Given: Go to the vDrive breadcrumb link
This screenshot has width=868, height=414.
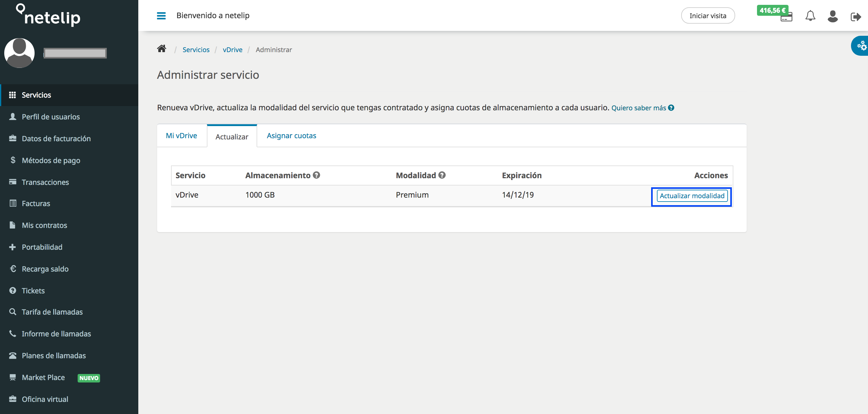Looking at the screenshot, I should [233, 50].
